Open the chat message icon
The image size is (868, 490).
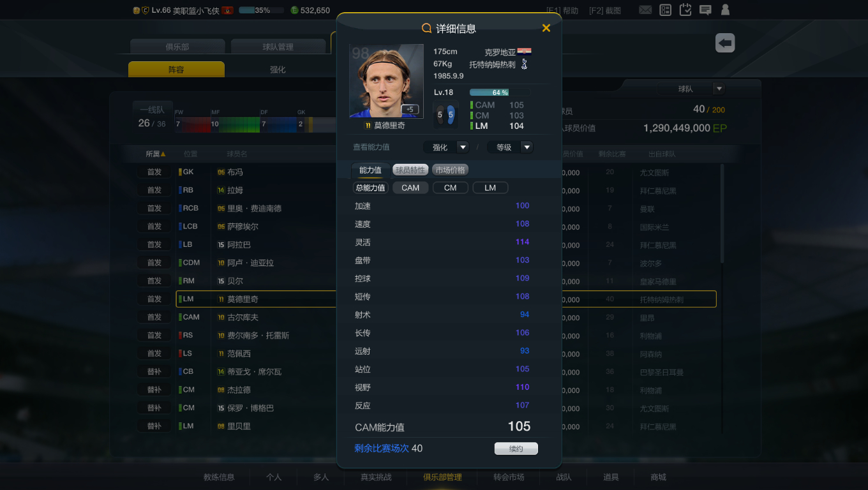point(705,10)
